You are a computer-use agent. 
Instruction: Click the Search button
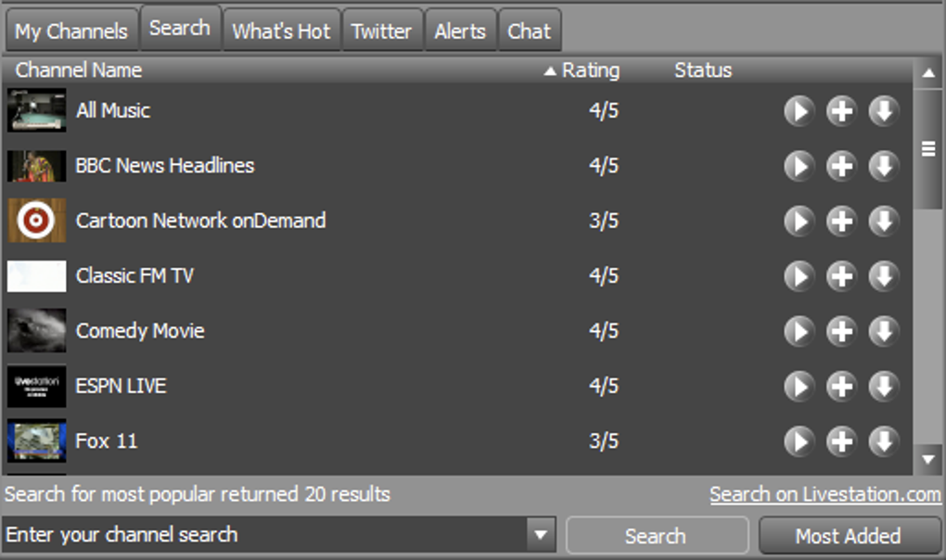tap(657, 535)
